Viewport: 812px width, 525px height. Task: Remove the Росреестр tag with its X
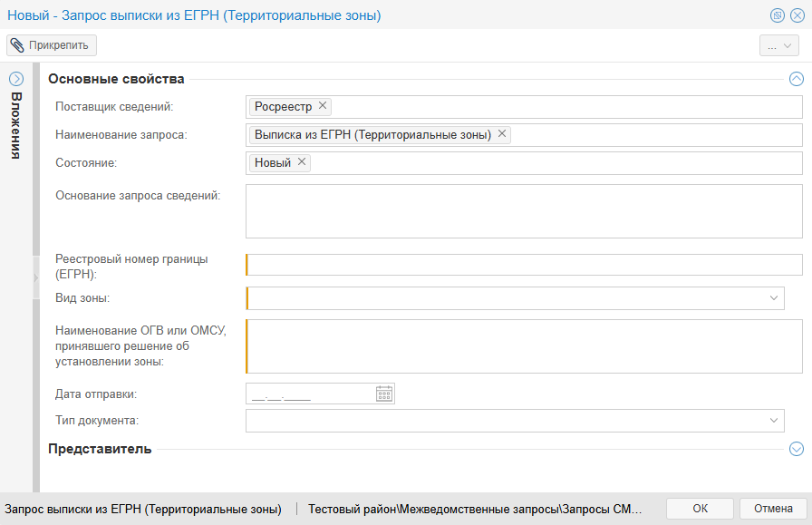click(x=323, y=106)
